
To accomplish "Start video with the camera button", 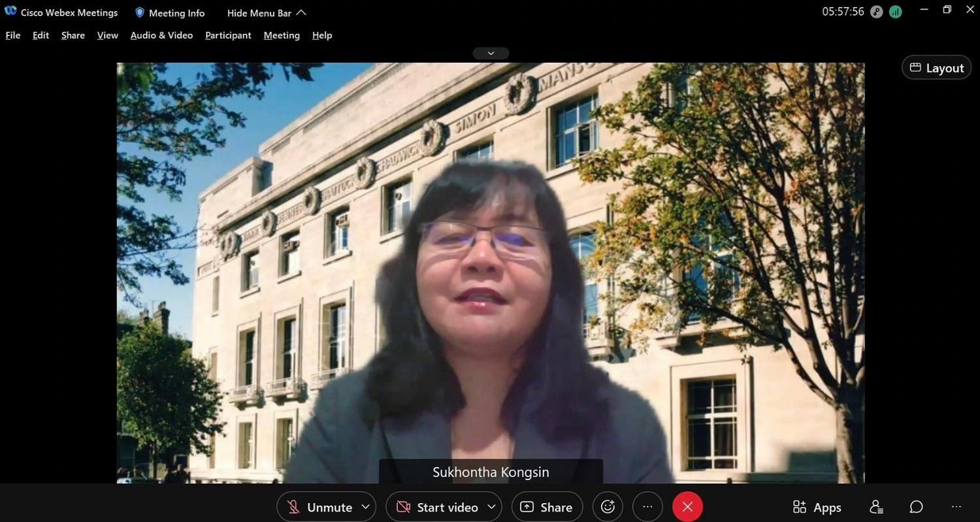I will [x=436, y=507].
